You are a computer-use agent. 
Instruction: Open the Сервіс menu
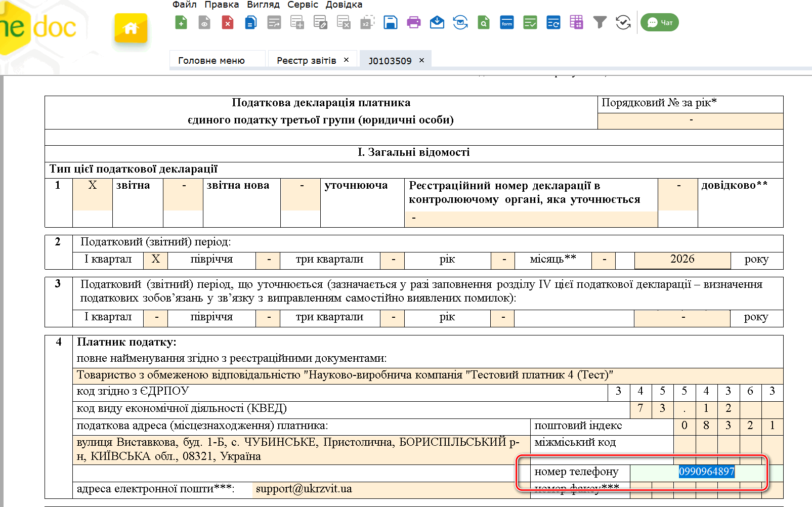303,5
